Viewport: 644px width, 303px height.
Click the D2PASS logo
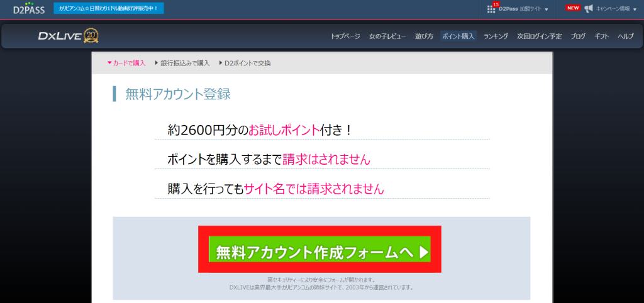point(28,9)
